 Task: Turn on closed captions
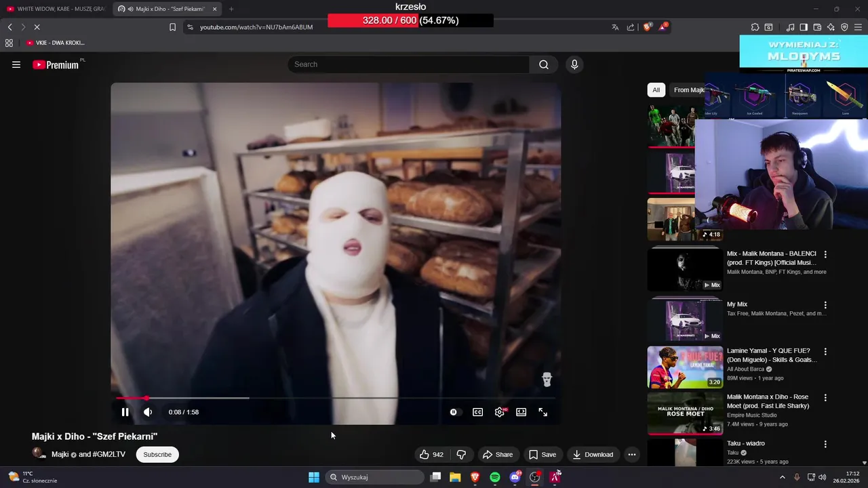pos(477,412)
